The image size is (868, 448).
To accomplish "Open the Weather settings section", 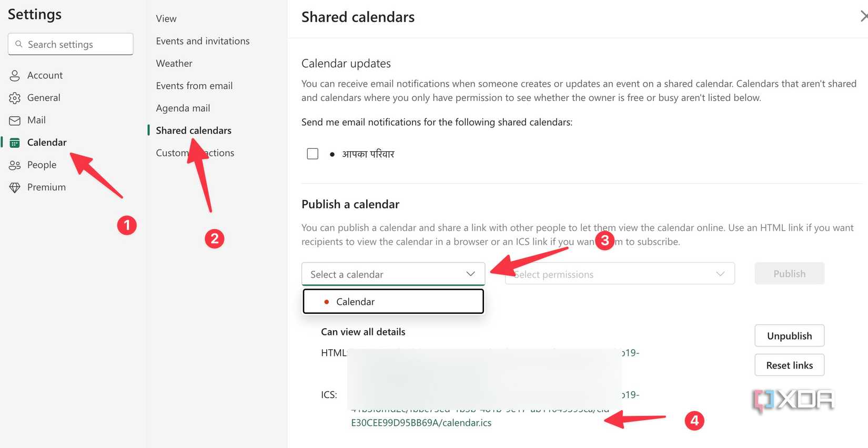I will [x=174, y=63].
